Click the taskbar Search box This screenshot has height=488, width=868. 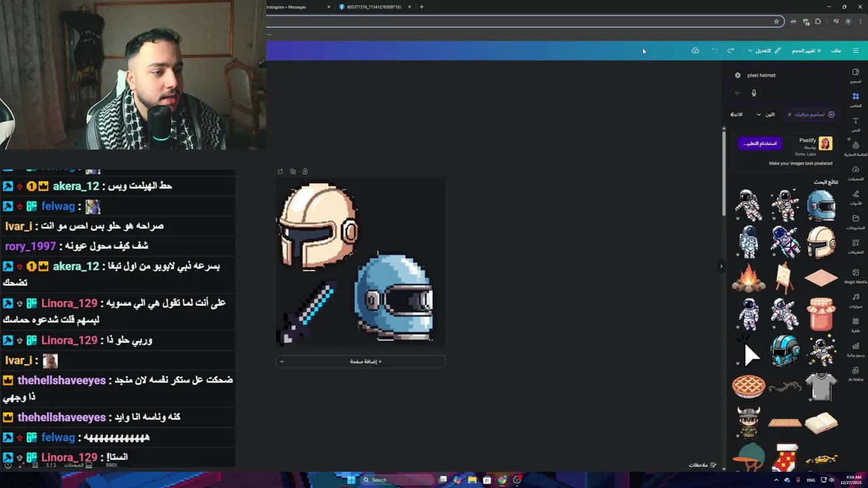pos(395,480)
